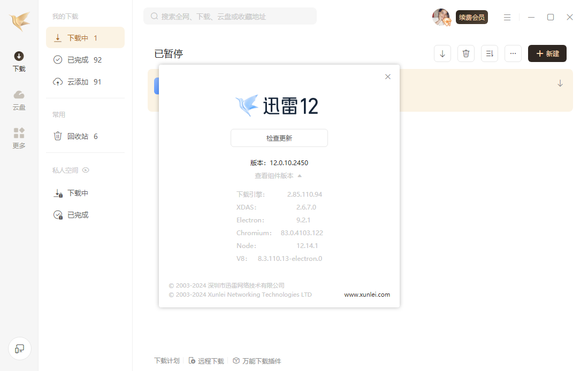
Task: Click the 检查更新 button
Action: (279, 138)
